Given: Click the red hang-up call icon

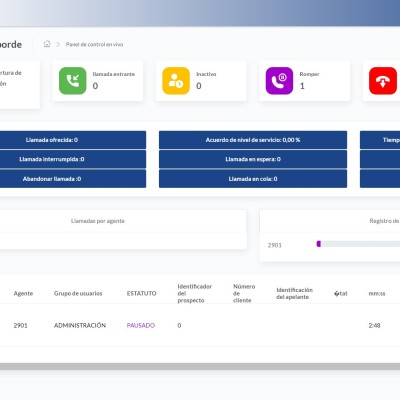Looking at the screenshot, I should click(383, 81).
